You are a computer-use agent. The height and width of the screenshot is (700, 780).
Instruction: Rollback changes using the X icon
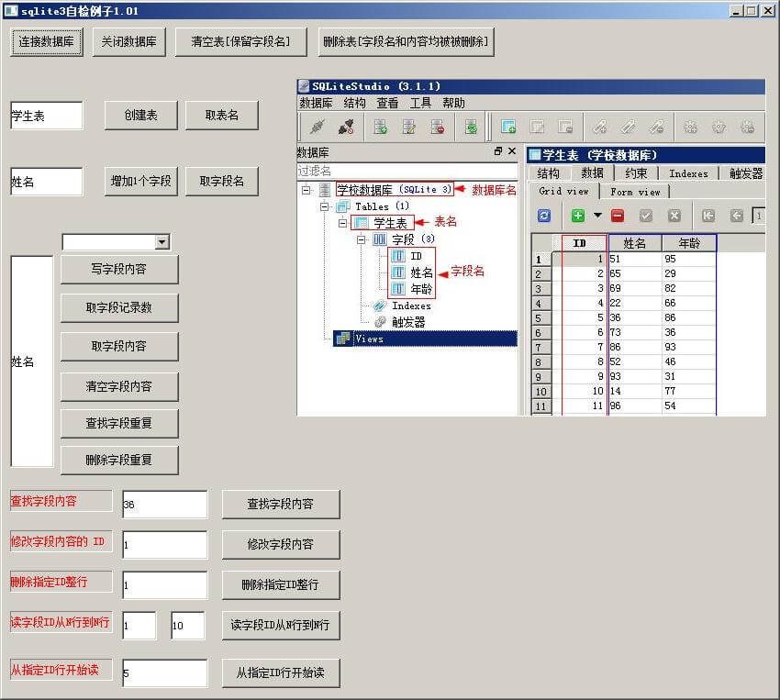click(x=676, y=217)
